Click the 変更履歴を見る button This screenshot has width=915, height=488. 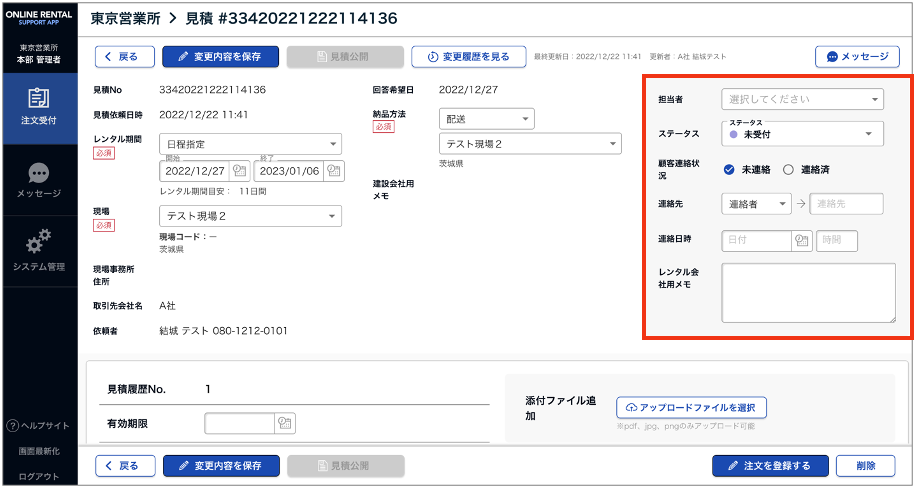point(467,57)
